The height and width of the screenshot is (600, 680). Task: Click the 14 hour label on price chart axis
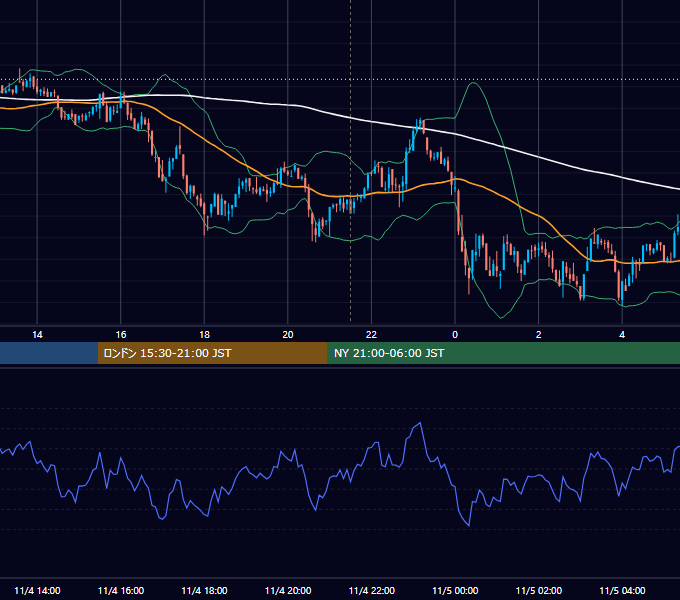[37, 335]
